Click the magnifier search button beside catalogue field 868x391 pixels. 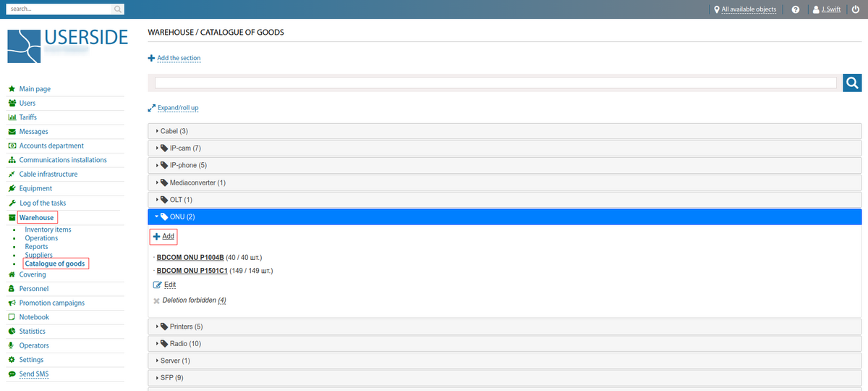pyautogui.click(x=852, y=83)
